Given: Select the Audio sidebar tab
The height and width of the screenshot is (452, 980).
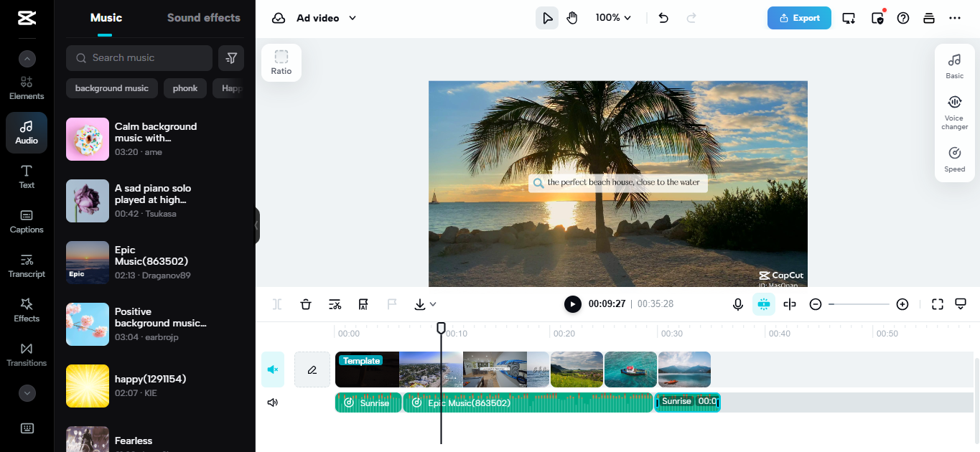Looking at the screenshot, I should pos(27,132).
